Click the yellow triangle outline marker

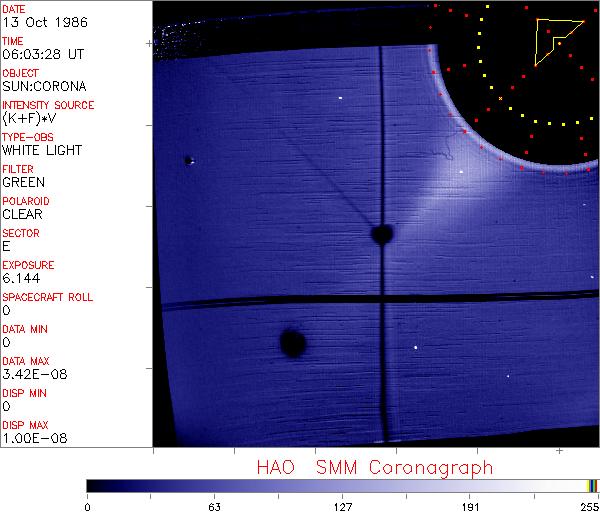pyautogui.click(x=552, y=39)
